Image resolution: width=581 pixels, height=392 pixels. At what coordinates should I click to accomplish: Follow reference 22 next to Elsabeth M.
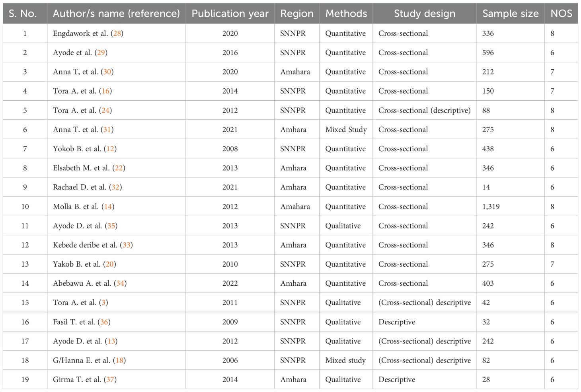tap(119, 168)
